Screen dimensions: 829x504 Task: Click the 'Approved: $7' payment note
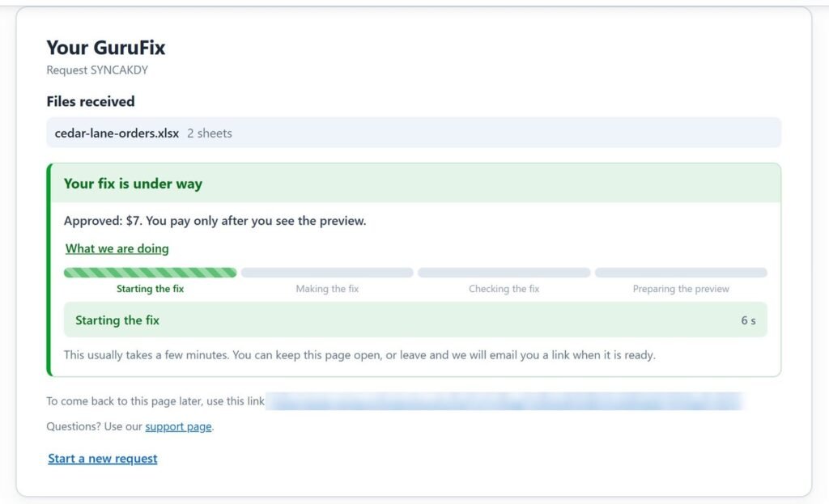click(215, 221)
